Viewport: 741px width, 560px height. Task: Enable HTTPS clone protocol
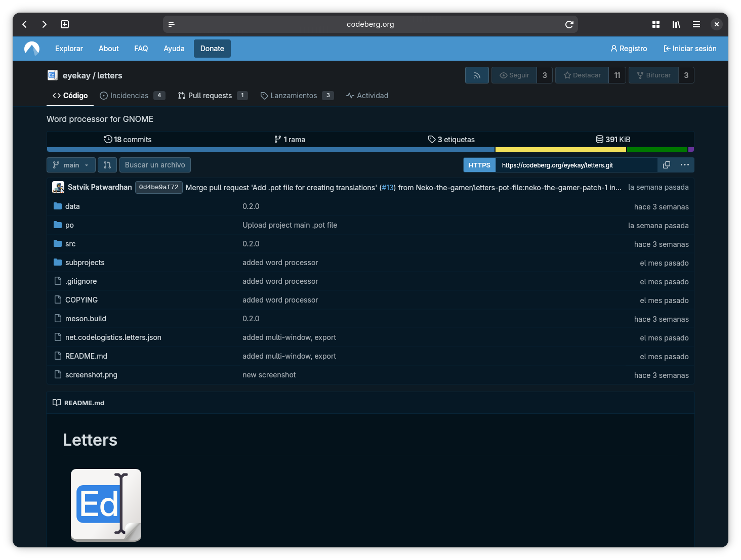pyautogui.click(x=479, y=165)
